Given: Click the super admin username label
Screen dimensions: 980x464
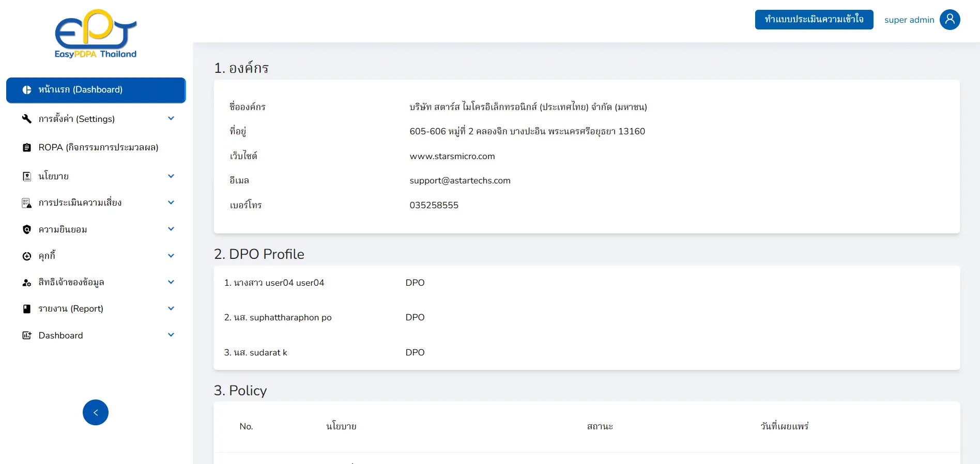Looking at the screenshot, I should pos(909,20).
